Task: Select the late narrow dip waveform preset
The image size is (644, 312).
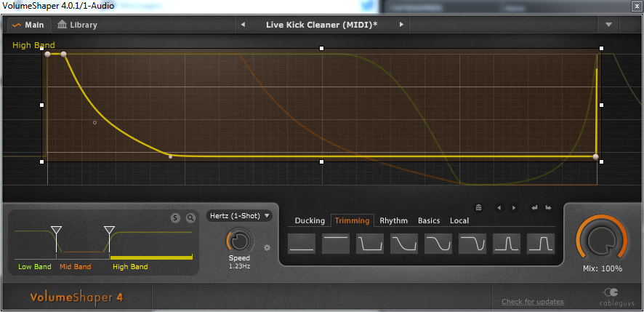Action: pos(472,244)
